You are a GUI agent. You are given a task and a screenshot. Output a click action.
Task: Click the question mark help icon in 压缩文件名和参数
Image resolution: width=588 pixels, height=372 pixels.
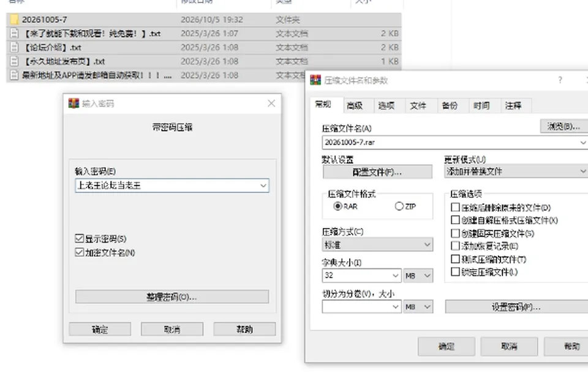tap(560, 80)
